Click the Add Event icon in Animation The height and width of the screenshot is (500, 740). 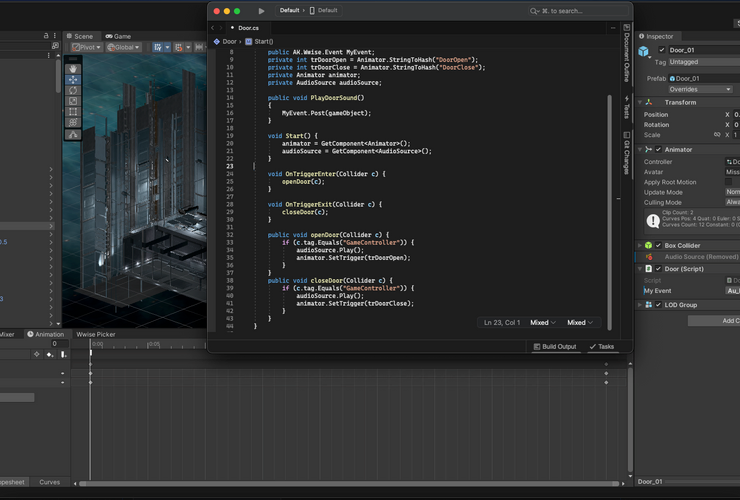[x=63, y=354]
